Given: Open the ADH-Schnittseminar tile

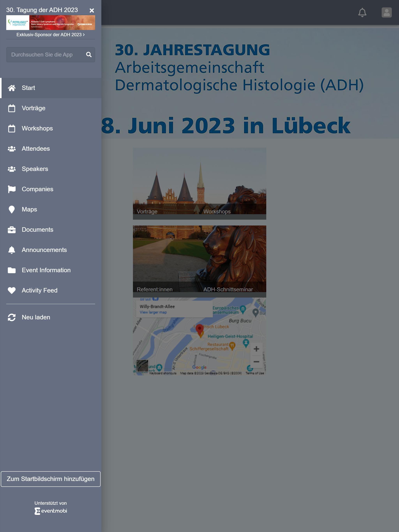Looking at the screenshot, I should click(233, 262).
